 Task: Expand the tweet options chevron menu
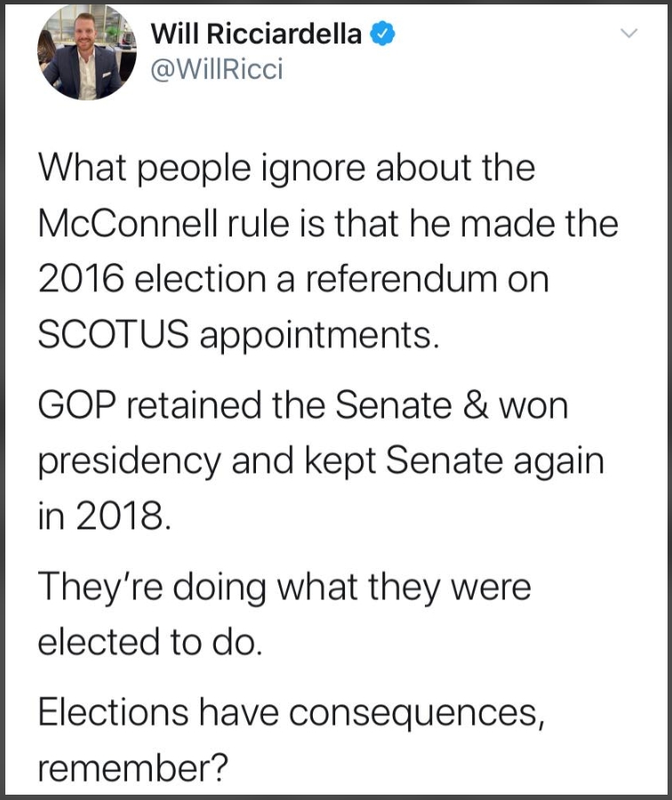point(628,34)
